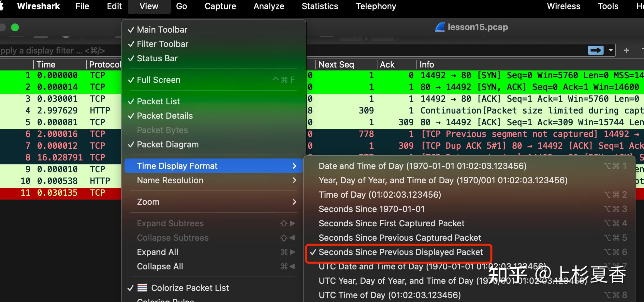Click the blue apply display filter arrow icon
The height and width of the screenshot is (302, 644).
595,50
